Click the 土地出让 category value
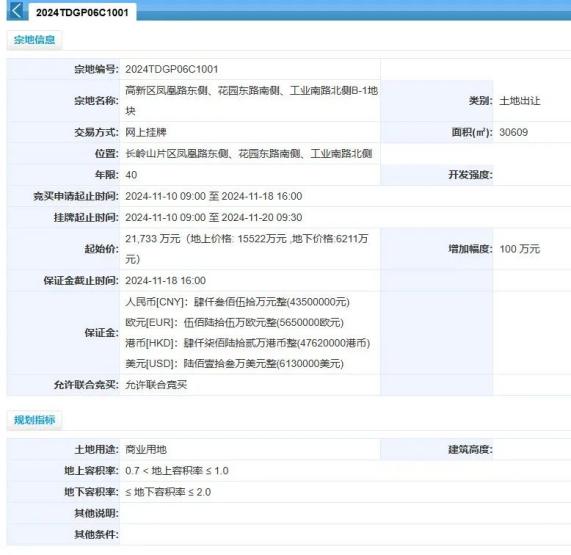This screenshot has width=571, height=555. click(520, 101)
